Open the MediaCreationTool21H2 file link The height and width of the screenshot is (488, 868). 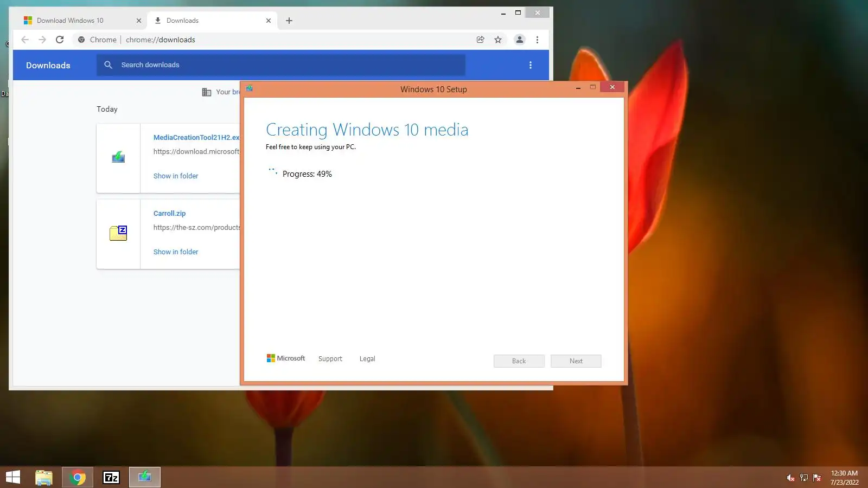(x=196, y=138)
